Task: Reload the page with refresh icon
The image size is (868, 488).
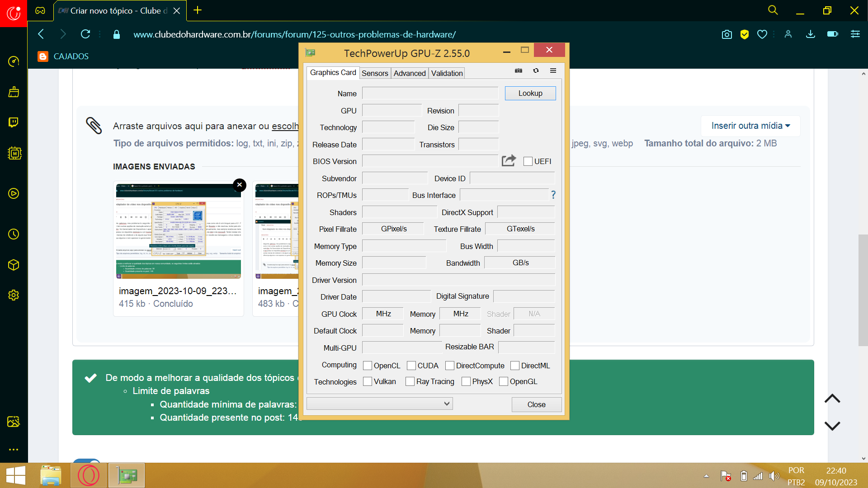Action: coord(85,34)
